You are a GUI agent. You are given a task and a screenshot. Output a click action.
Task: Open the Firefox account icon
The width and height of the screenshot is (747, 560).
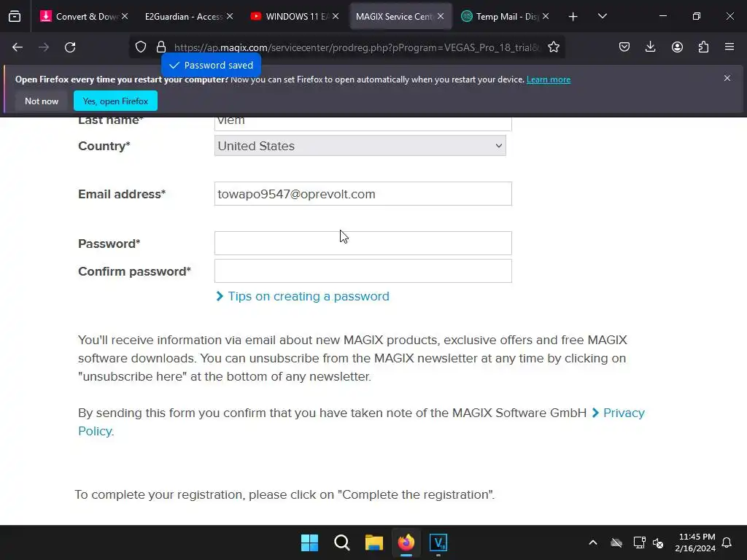point(677,47)
